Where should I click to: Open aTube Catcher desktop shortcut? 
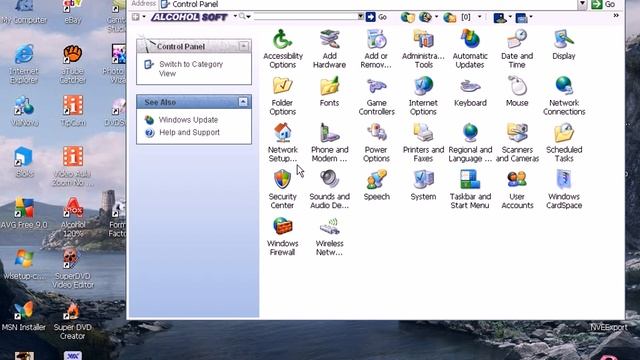click(73, 64)
